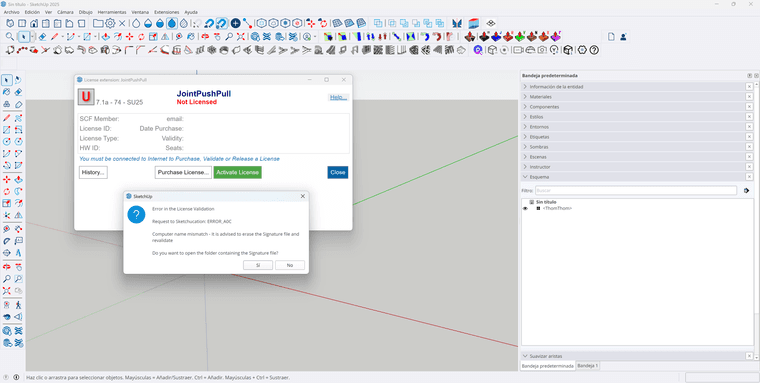Select the highlighted magnet icon in top toolbar
The width and height of the screenshot is (760, 383).
222,23
